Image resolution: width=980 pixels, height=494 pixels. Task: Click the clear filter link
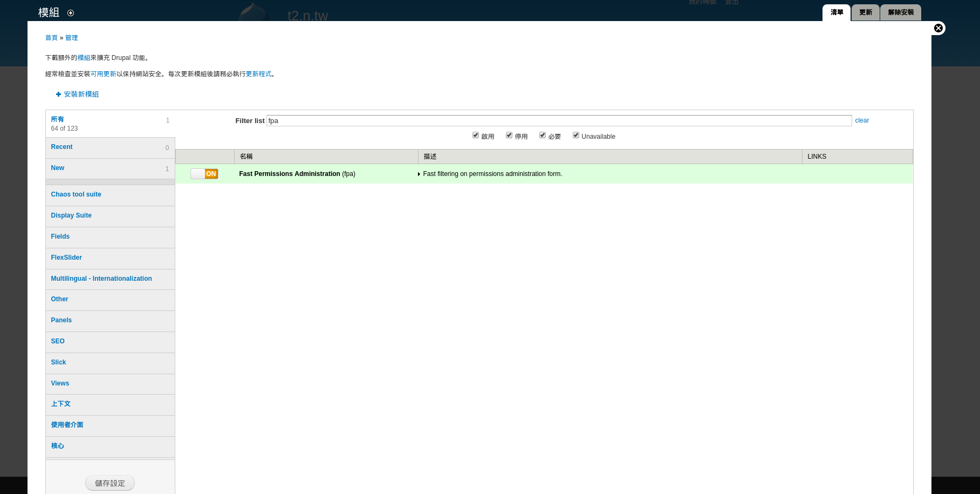862,120
